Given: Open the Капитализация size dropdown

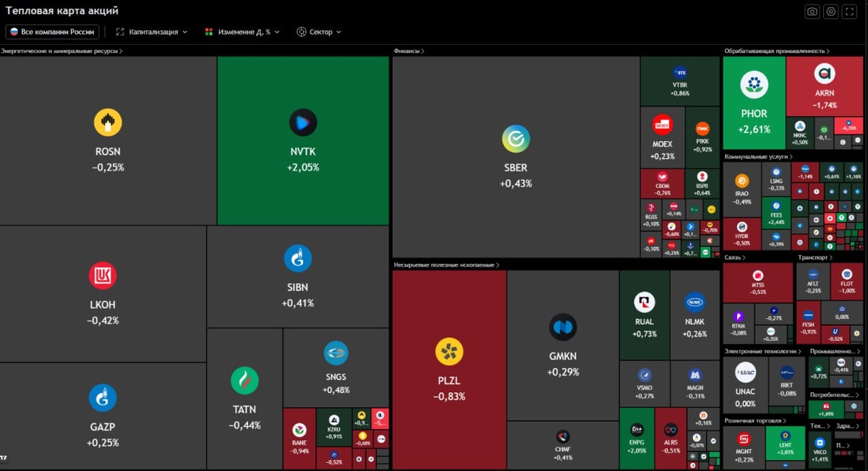Looking at the screenshot, I should (x=152, y=32).
